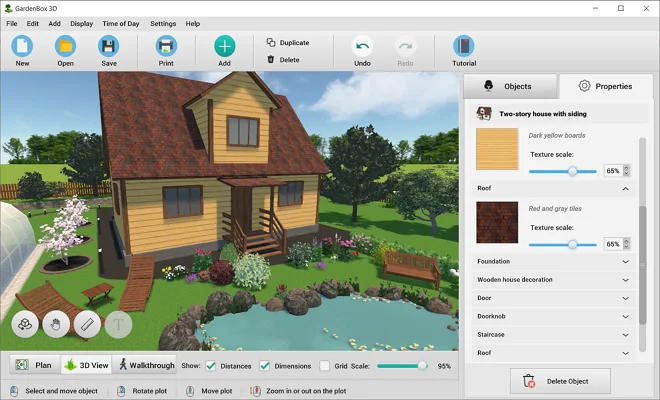Viewport: 660px width, 400px height.
Task: Pick the Dark yellow boards texture swatch
Action: 497,149
